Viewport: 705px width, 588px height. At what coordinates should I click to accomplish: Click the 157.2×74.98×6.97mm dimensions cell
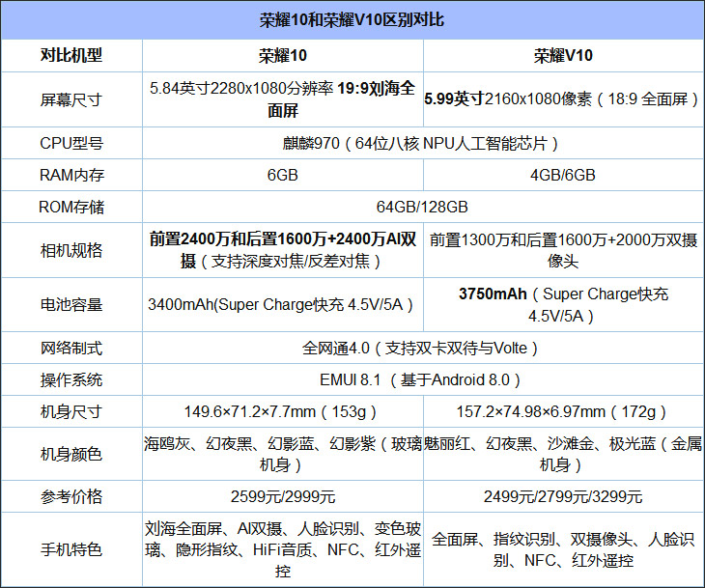(x=563, y=411)
